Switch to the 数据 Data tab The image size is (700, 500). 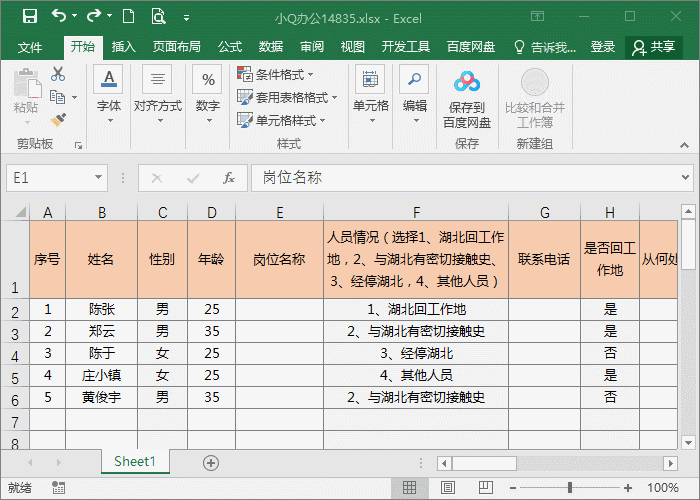271,47
